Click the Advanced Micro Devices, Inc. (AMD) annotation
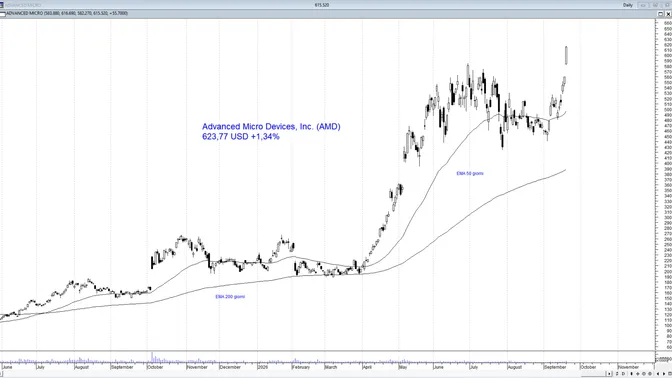This screenshot has height=378, width=672. [x=271, y=127]
